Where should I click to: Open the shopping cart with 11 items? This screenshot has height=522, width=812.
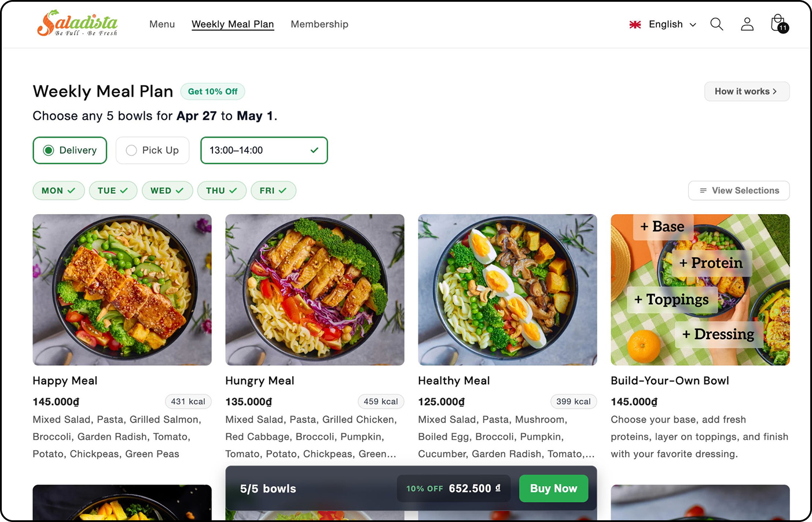pyautogui.click(x=778, y=23)
